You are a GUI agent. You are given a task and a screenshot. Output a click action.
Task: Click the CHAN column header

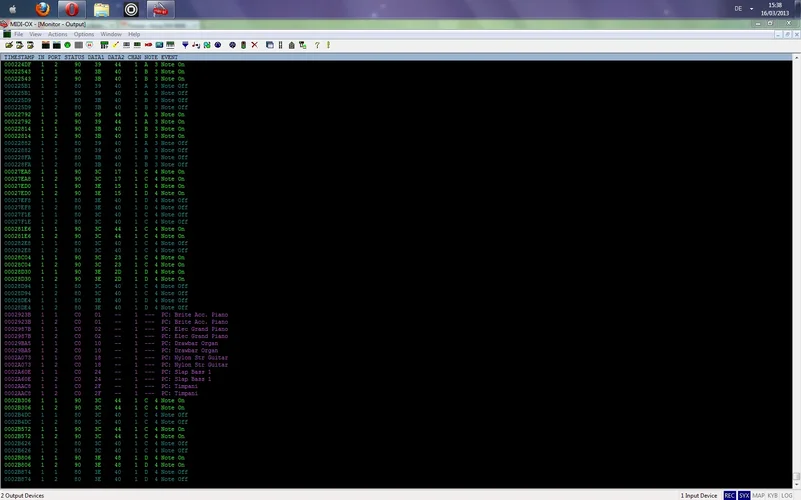(x=134, y=57)
